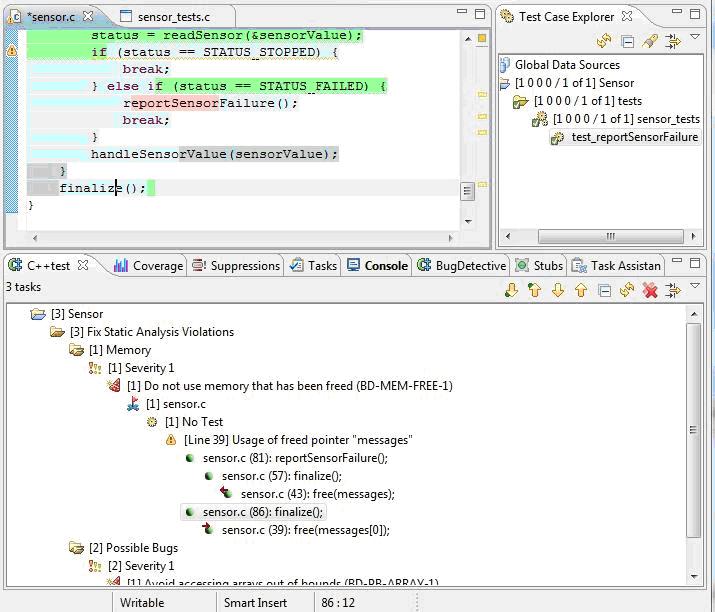Click the plain down arrow in C++test toolbar
Viewport: 715px width, 612px height.
(x=558, y=290)
